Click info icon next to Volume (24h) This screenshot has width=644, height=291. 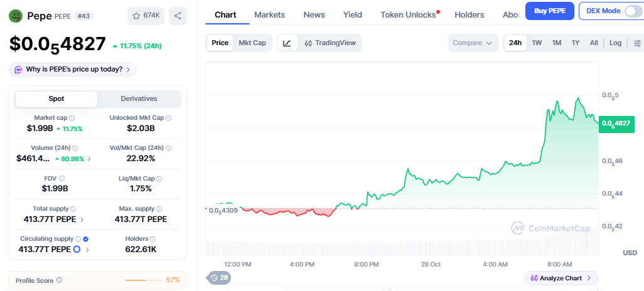click(75, 148)
